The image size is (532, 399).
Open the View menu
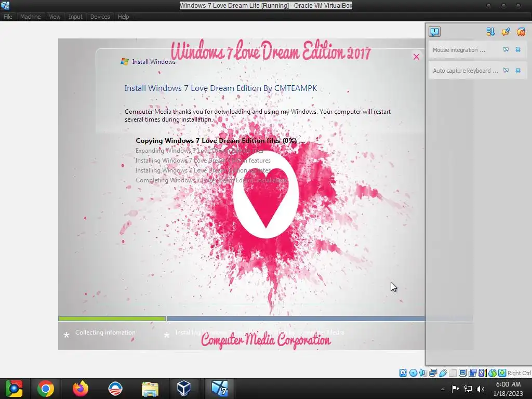(54, 17)
